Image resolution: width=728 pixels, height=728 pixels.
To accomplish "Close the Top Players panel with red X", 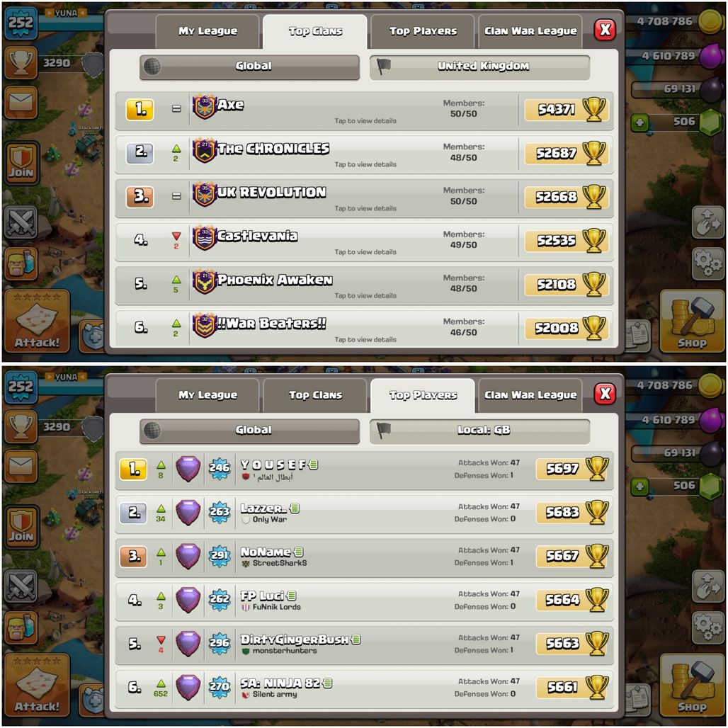I will click(605, 394).
